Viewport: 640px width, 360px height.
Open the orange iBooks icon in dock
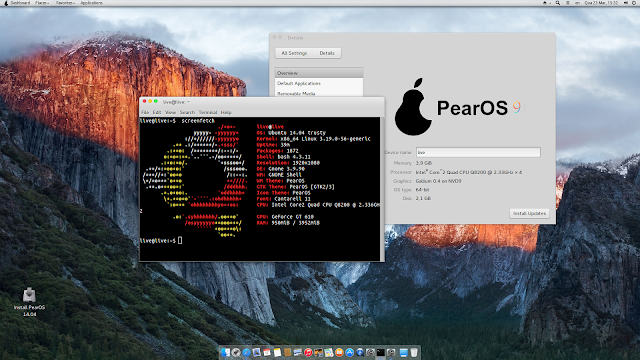pyautogui.click(x=339, y=353)
